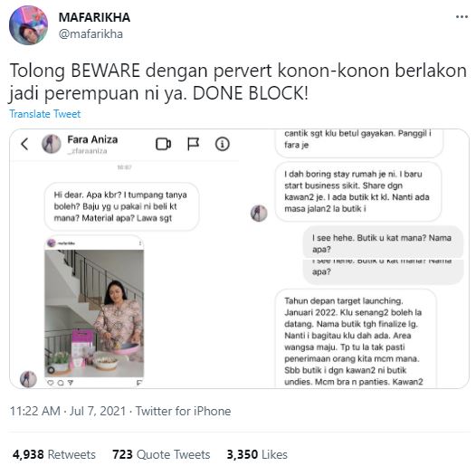Tap the back arrow in chat header
The width and height of the screenshot is (476, 466).
[x=25, y=144]
